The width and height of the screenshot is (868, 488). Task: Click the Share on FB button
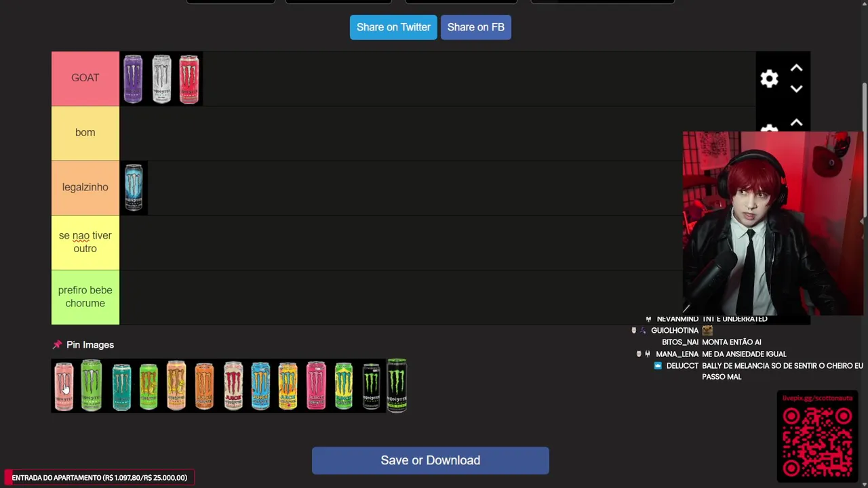[x=476, y=27]
